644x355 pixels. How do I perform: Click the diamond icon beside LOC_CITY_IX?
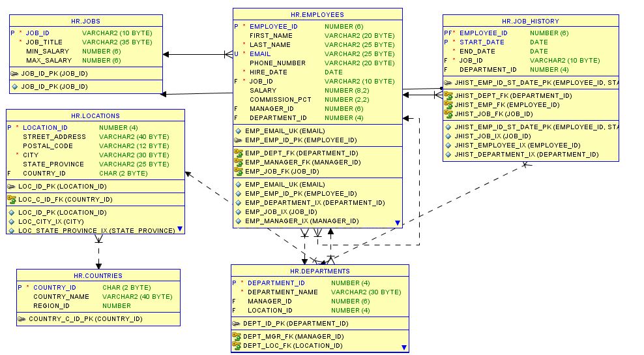click(11, 222)
